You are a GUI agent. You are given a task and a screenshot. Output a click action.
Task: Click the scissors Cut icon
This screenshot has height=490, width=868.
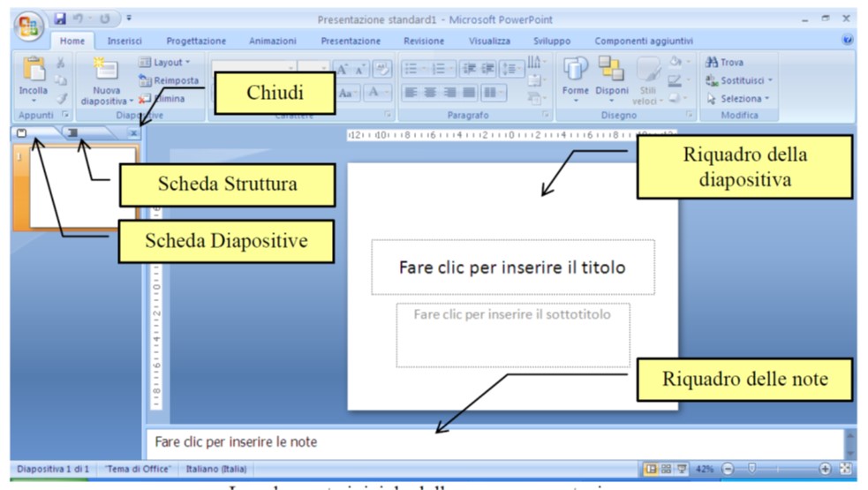click(61, 63)
